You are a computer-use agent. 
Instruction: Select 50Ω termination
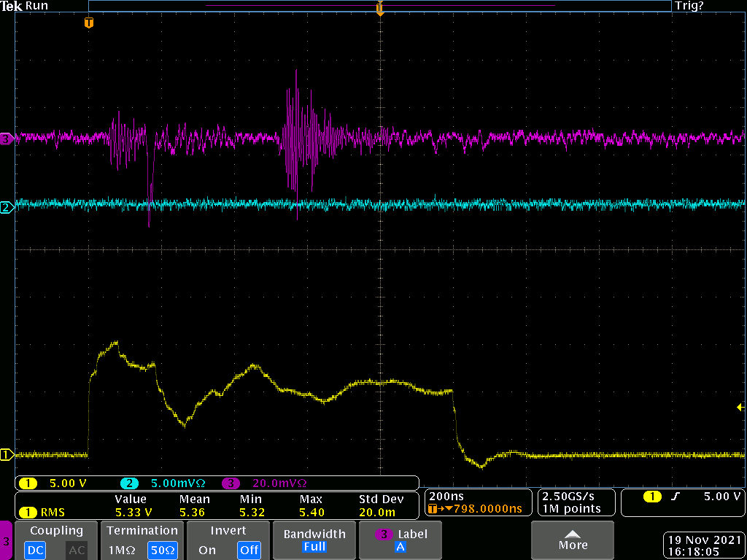click(x=162, y=551)
